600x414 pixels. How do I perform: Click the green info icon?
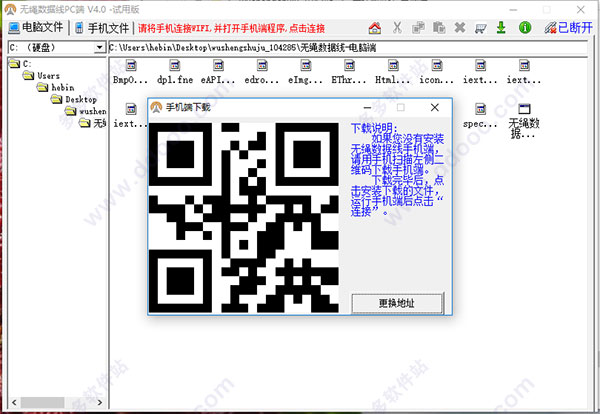point(525,28)
